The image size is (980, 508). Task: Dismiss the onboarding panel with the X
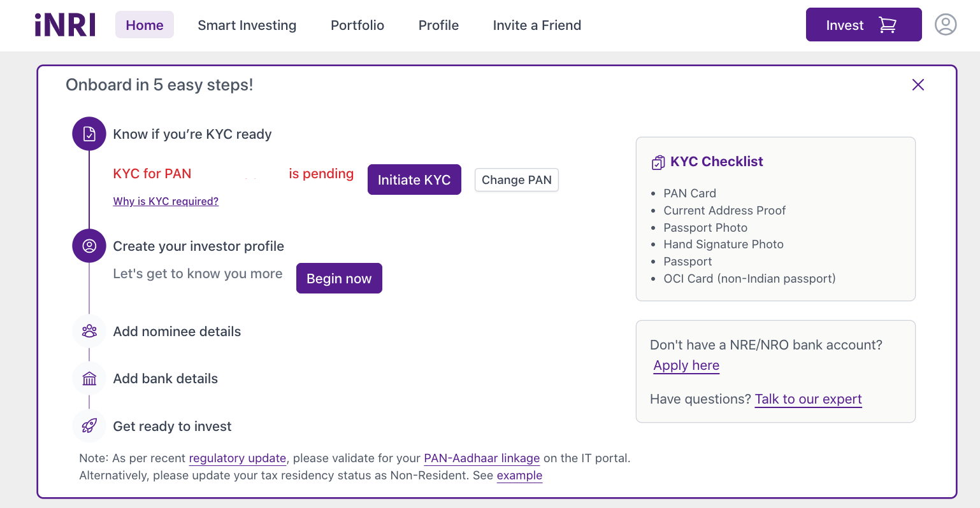tap(918, 84)
